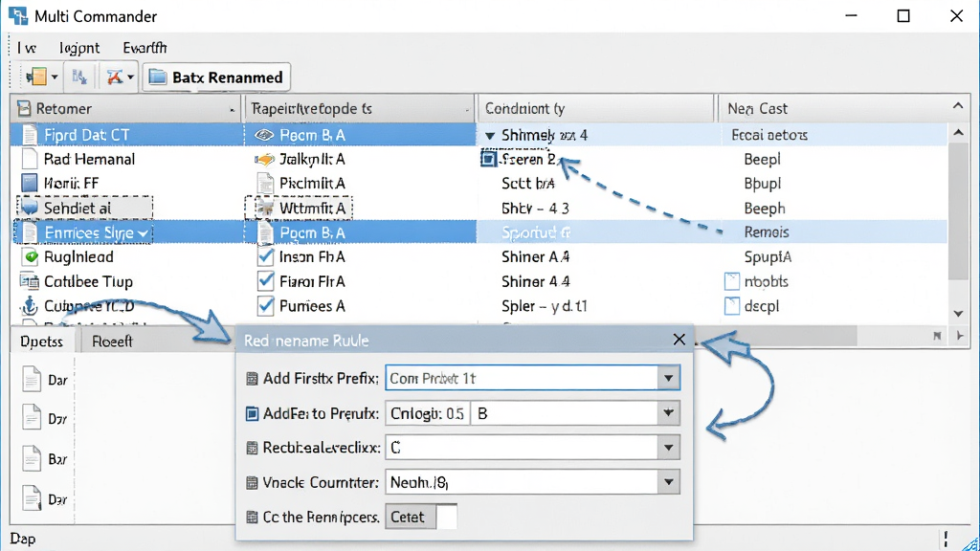Collapse the Shimely row triangle
The height and width of the screenshot is (551, 980).
(489, 136)
